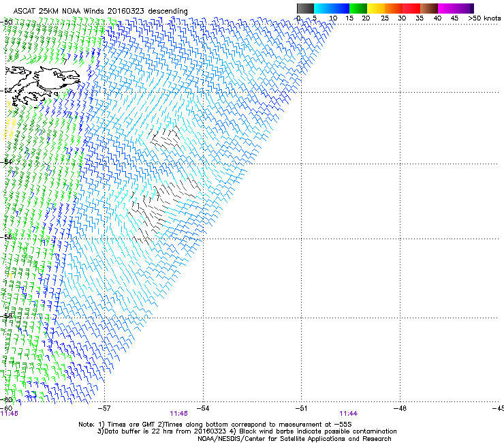
Task: Click the '35' label under the color scale
Action: 420,18
